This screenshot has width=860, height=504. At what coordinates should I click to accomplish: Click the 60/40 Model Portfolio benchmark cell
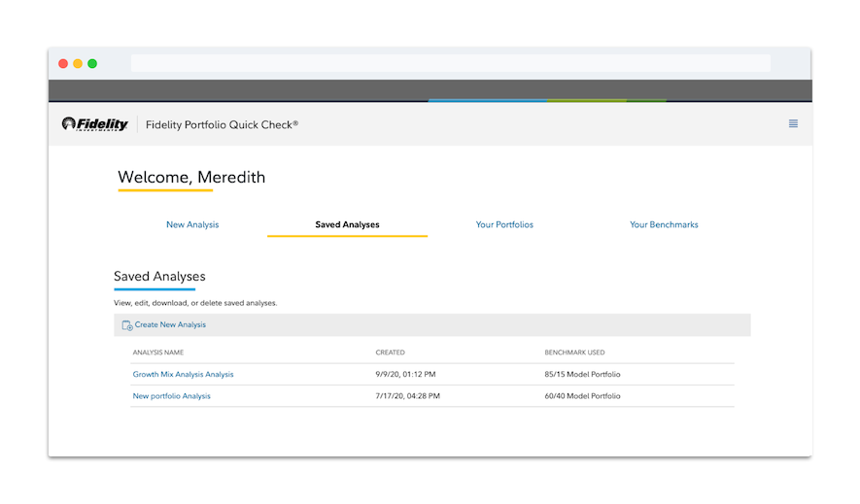click(x=582, y=396)
